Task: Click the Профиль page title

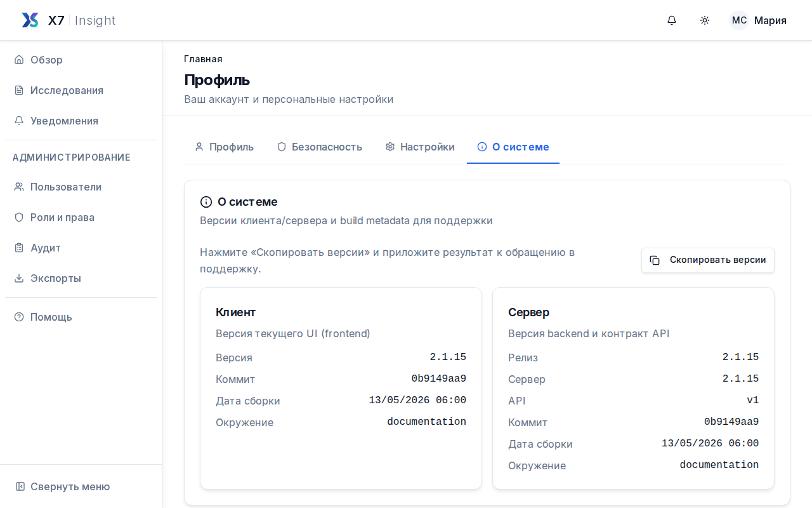Action: pyautogui.click(x=217, y=80)
